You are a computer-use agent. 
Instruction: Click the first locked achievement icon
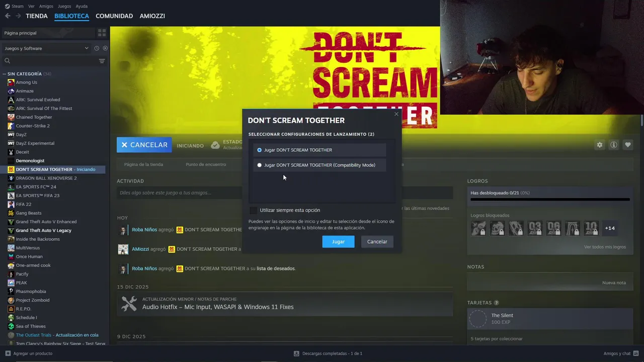click(478, 228)
